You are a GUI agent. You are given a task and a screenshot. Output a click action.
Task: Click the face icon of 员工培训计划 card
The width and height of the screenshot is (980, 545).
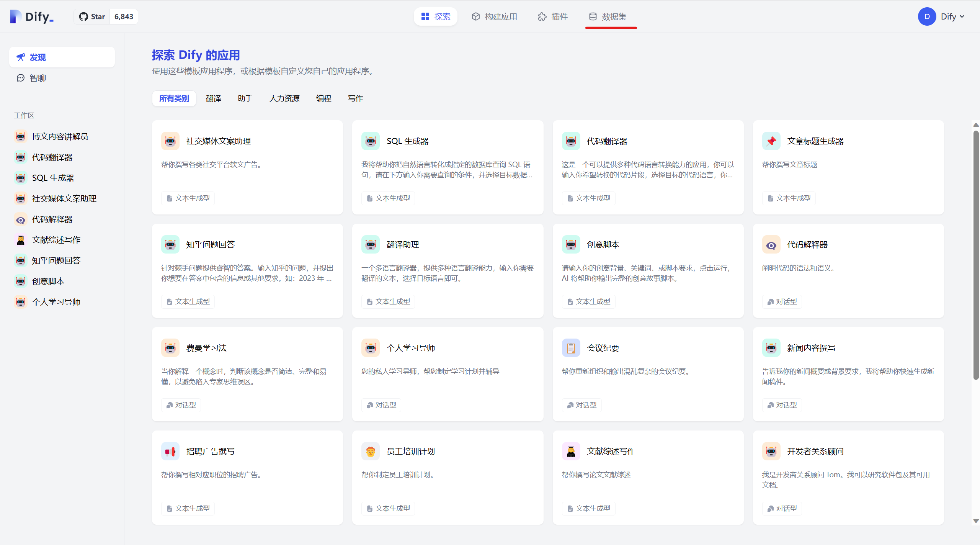click(x=370, y=452)
